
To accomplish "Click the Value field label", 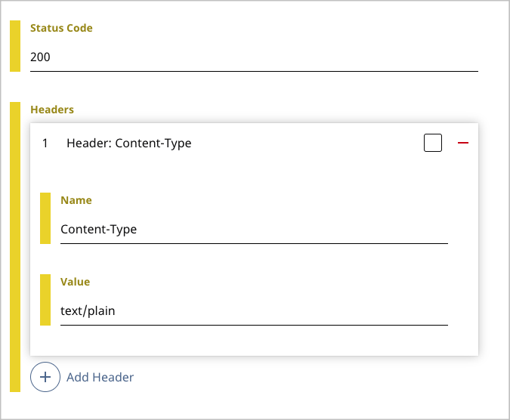I will click(x=75, y=282).
